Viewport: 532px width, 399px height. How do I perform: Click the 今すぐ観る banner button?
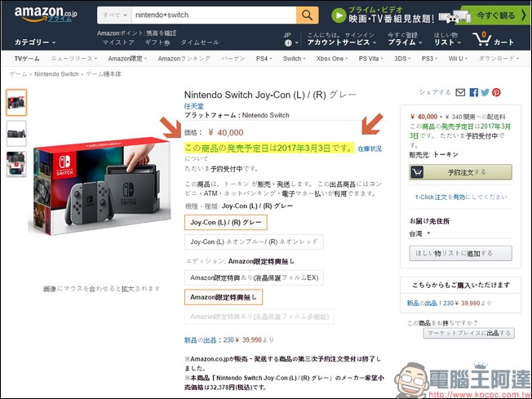pos(495,16)
